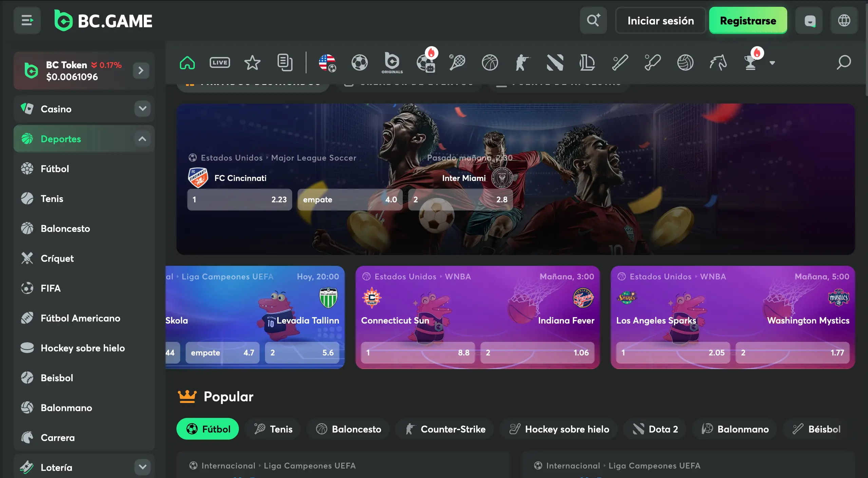
Task: Open the Major League Soccer league link
Action: pos(314,158)
